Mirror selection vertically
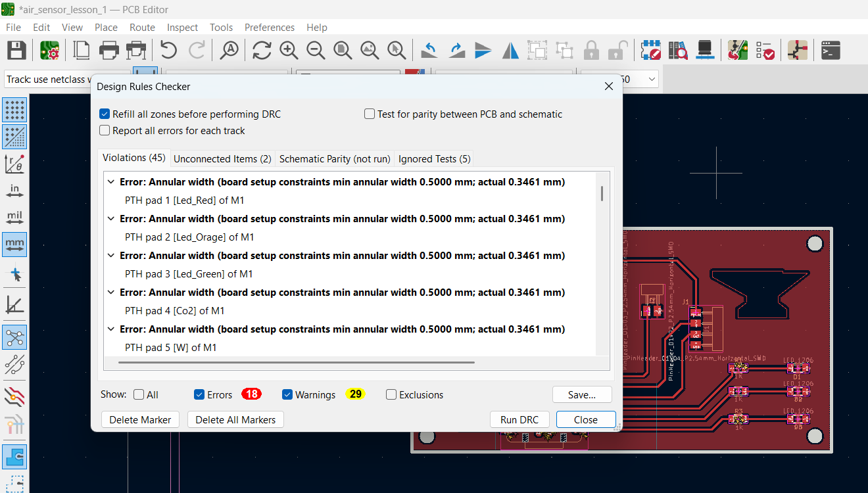This screenshot has height=493, width=868. point(483,50)
